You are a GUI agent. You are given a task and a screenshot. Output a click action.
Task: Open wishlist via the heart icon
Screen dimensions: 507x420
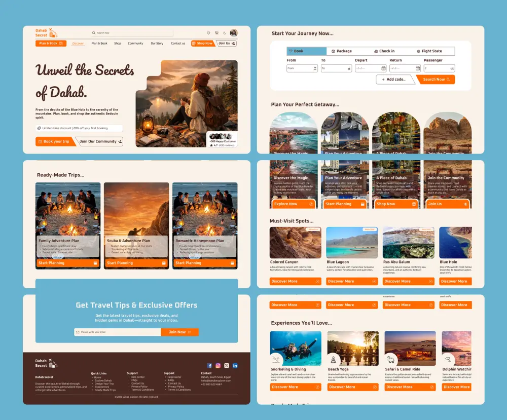tap(208, 33)
